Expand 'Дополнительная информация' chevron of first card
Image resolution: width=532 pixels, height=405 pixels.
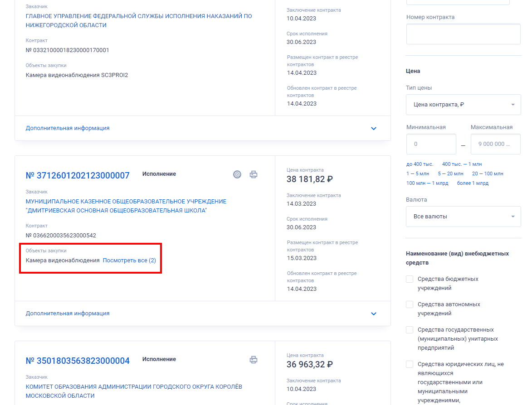(x=374, y=128)
